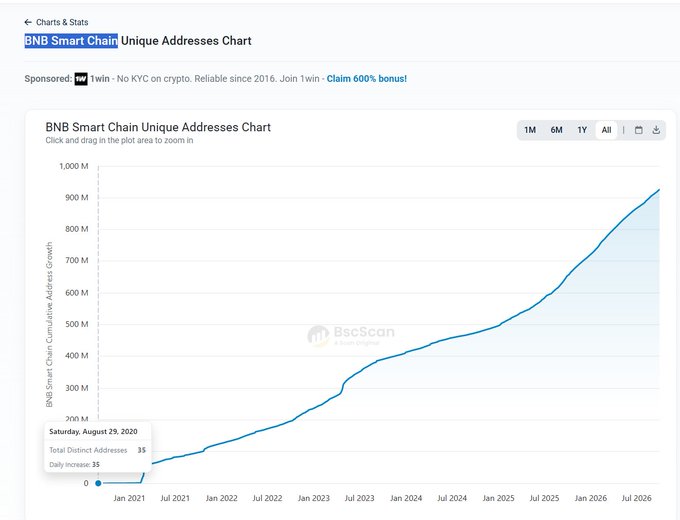Open the calendar date picker icon
Image resolution: width=680 pixels, height=520 pixels.
(x=638, y=130)
